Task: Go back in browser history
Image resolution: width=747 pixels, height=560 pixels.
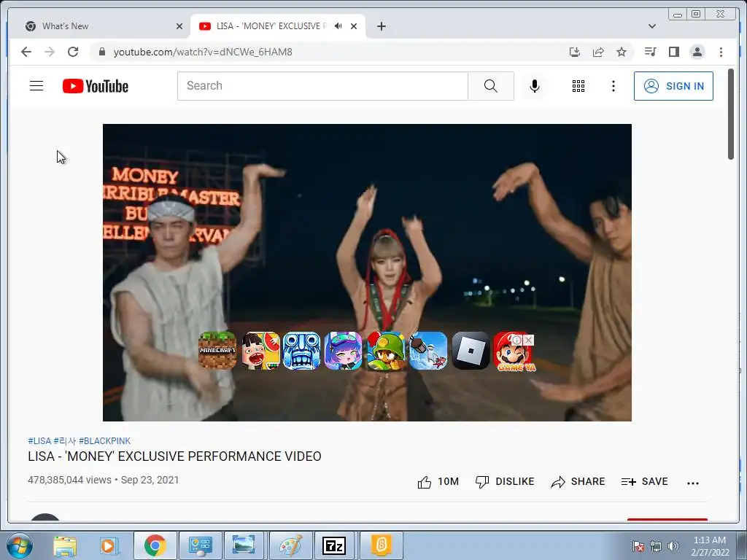Action: (x=26, y=52)
